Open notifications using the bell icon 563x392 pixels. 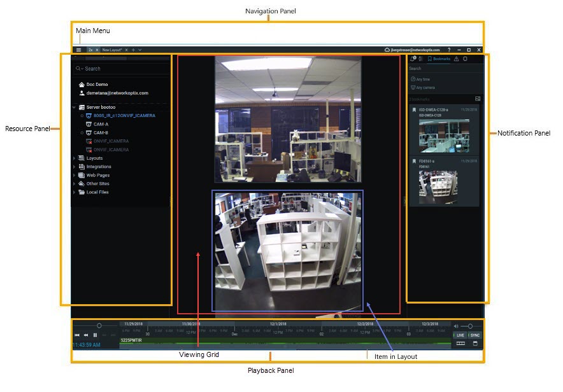click(x=413, y=59)
